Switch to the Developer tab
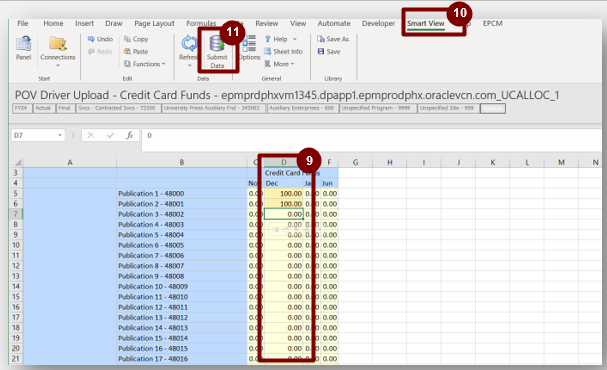Screen dimensions: 607x370 pos(378,23)
